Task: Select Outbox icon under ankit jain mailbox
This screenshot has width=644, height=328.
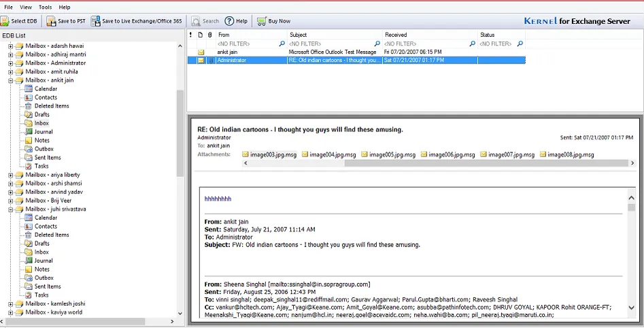Action: [x=29, y=149]
